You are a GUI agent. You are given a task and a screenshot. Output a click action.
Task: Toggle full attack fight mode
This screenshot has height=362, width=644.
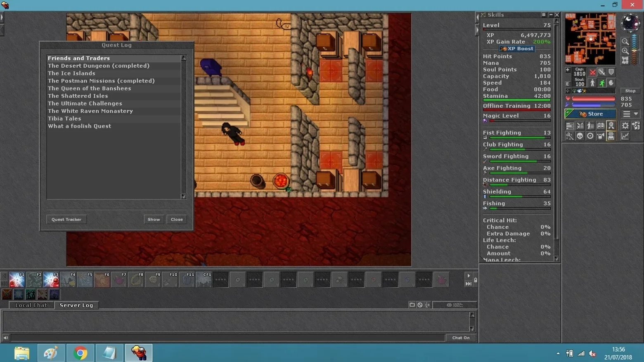(x=592, y=72)
